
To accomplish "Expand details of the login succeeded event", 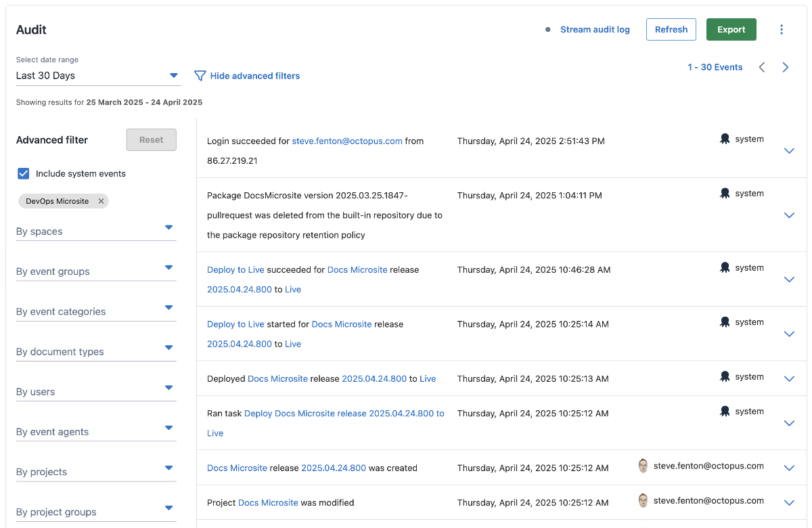I will click(789, 150).
